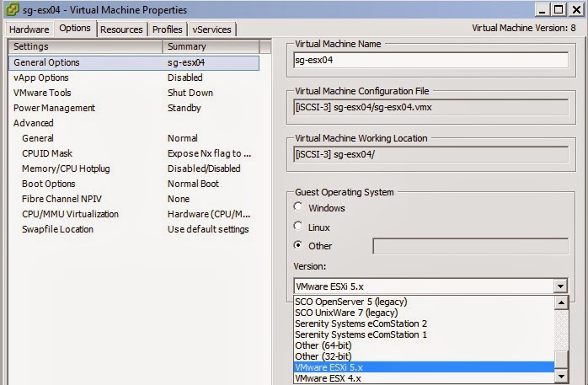The image size is (588, 385).
Task: Minimize the Virtual Machine Properties window
Action: click(542, 9)
